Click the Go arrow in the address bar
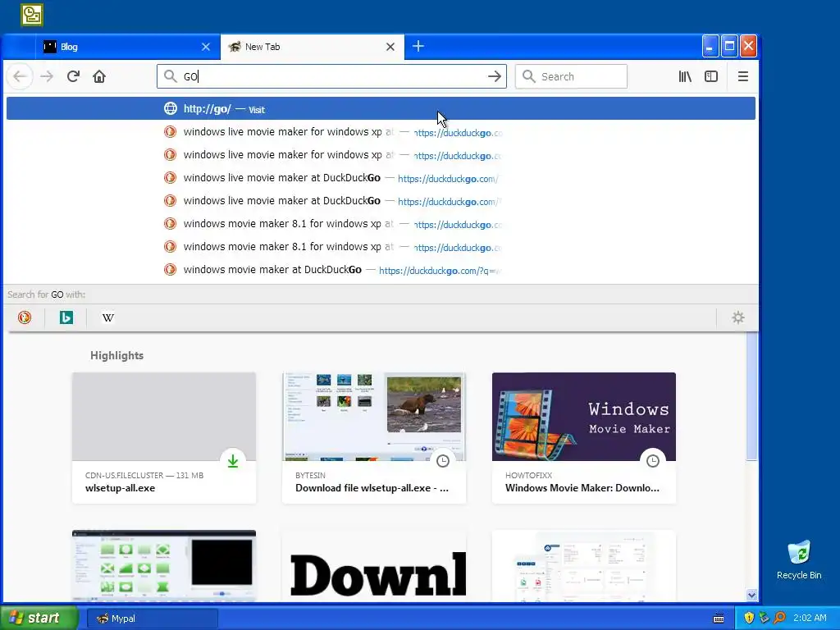 [x=495, y=76]
